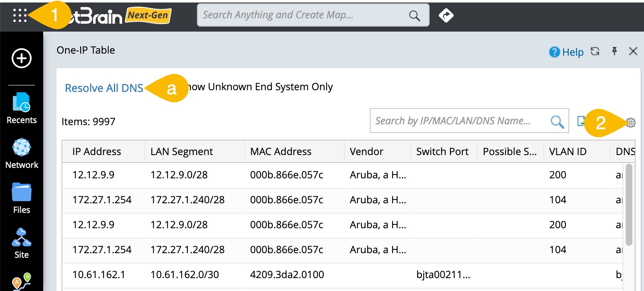The width and height of the screenshot is (644, 291).
Task: Open Files in the left sidebar
Action: (x=22, y=198)
